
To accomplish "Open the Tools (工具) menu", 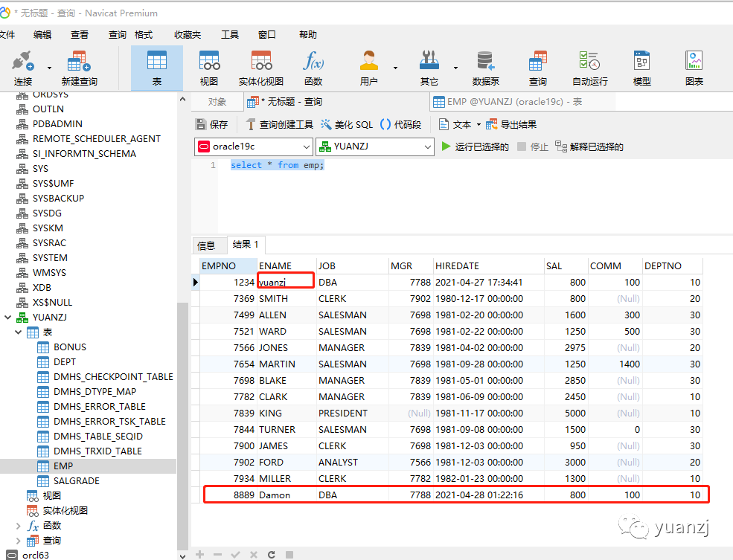I will (x=229, y=34).
